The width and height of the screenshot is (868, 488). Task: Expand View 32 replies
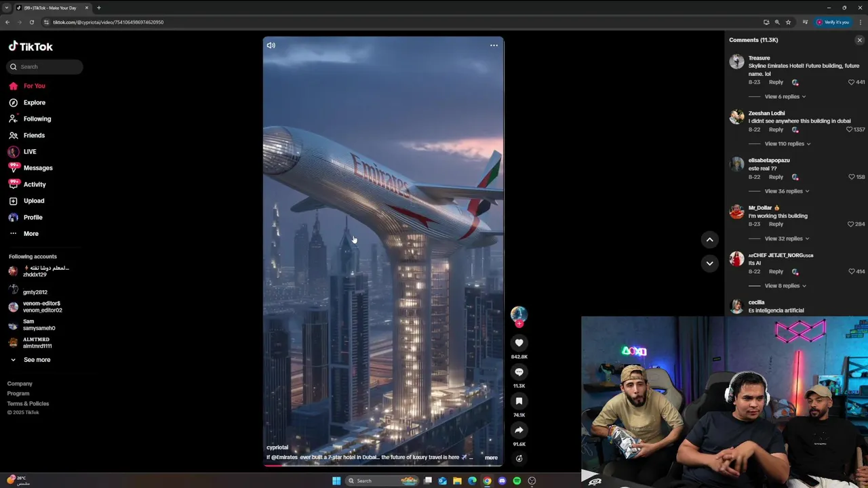pyautogui.click(x=787, y=239)
